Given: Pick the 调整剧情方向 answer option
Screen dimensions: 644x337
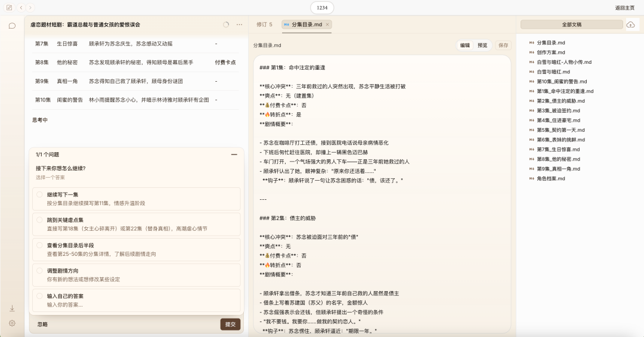Looking at the screenshot, I should 39,270.
